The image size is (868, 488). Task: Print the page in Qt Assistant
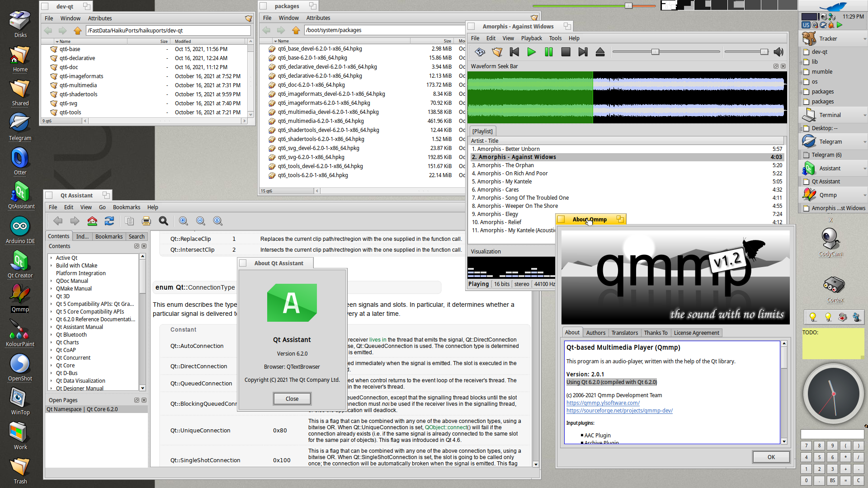146,221
